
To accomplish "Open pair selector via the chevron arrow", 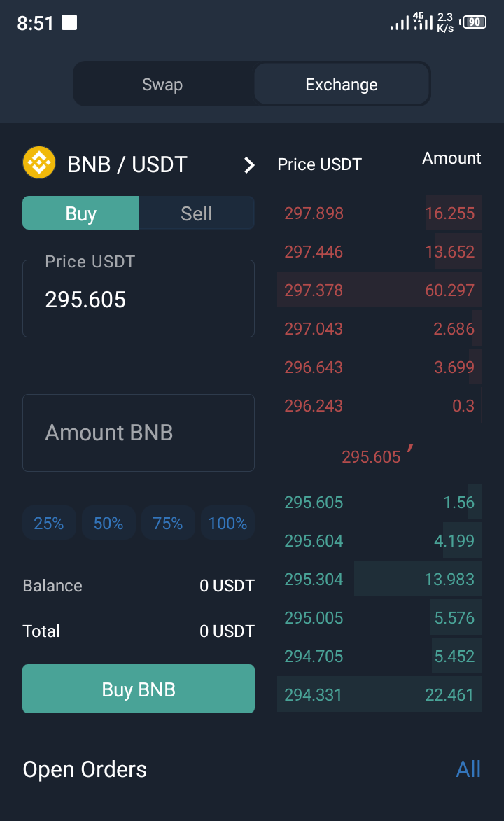I will [x=249, y=165].
